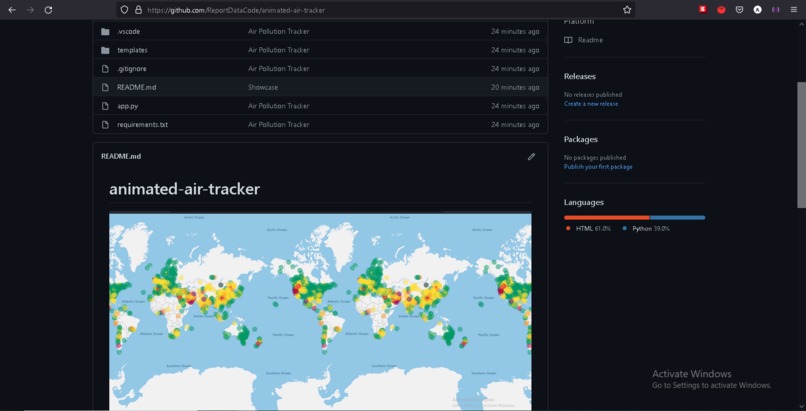Open the Pocket save icon
Image resolution: width=806 pixels, height=411 pixels.
tap(739, 9)
